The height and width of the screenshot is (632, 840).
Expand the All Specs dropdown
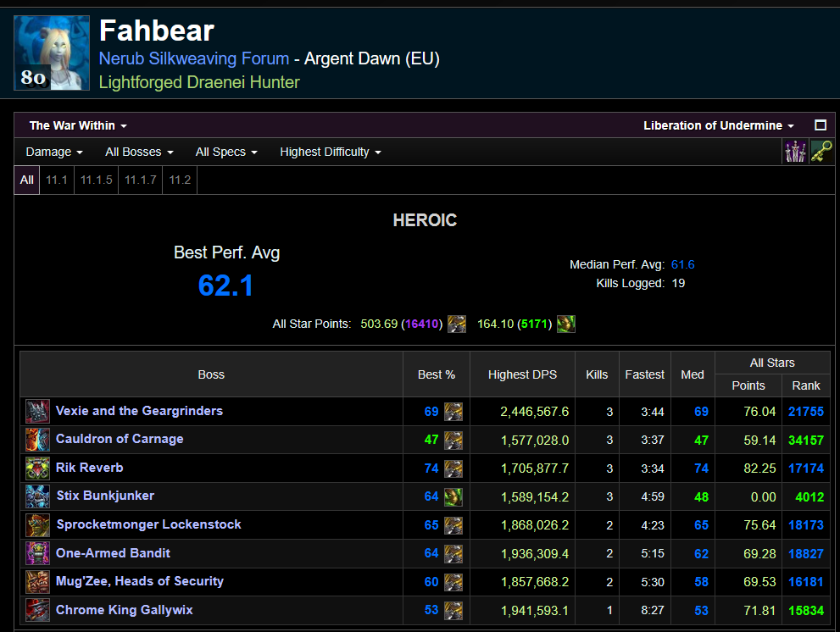pyautogui.click(x=226, y=152)
